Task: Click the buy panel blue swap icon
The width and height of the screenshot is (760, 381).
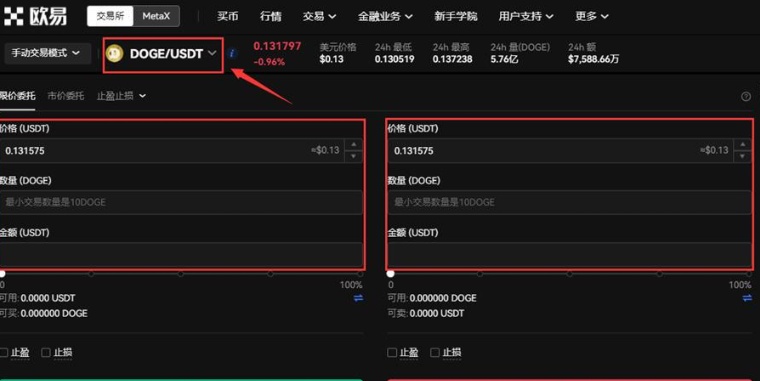Action: point(358,298)
